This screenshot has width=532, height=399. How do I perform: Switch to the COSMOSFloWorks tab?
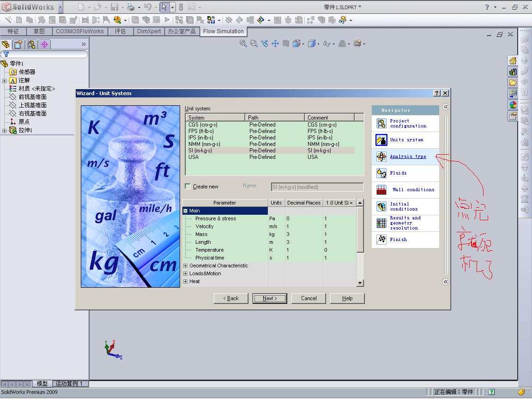(80, 31)
